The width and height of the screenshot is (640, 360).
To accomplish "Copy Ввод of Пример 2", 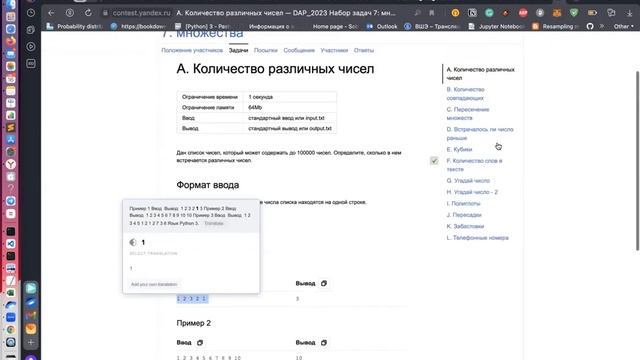I will [x=200, y=342].
